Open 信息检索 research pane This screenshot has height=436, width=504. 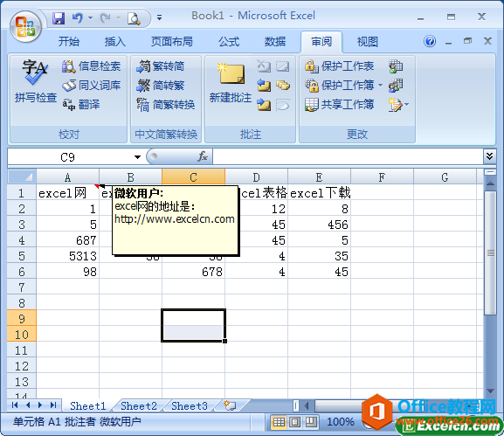point(92,66)
